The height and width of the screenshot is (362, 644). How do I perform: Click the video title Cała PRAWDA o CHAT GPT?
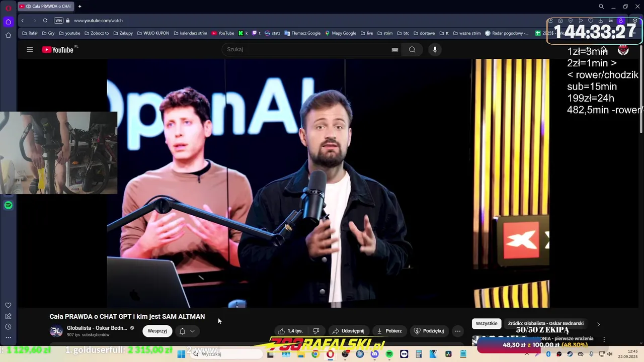pyautogui.click(x=127, y=316)
